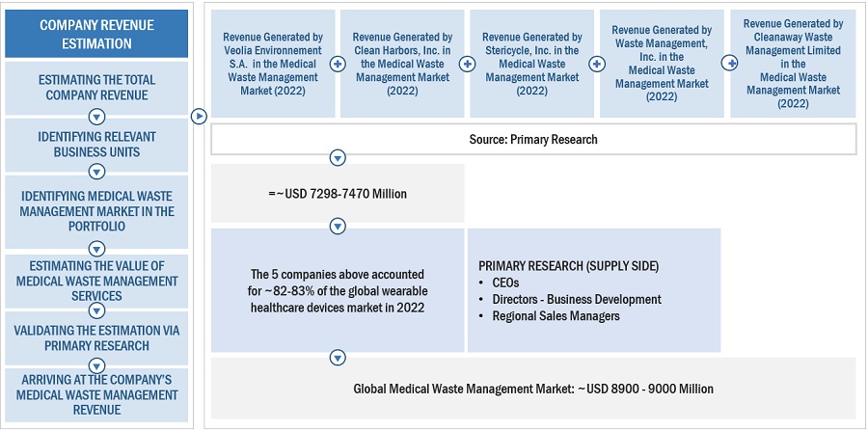
Task: Click the plus icon before the Cleanaway box
Action: coord(730,64)
